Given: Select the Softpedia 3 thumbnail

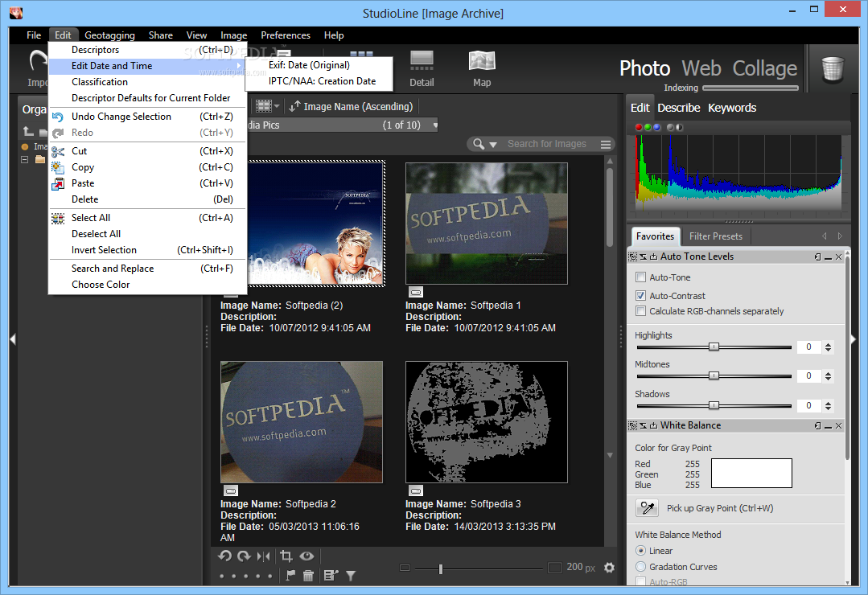Looking at the screenshot, I should pos(487,422).
